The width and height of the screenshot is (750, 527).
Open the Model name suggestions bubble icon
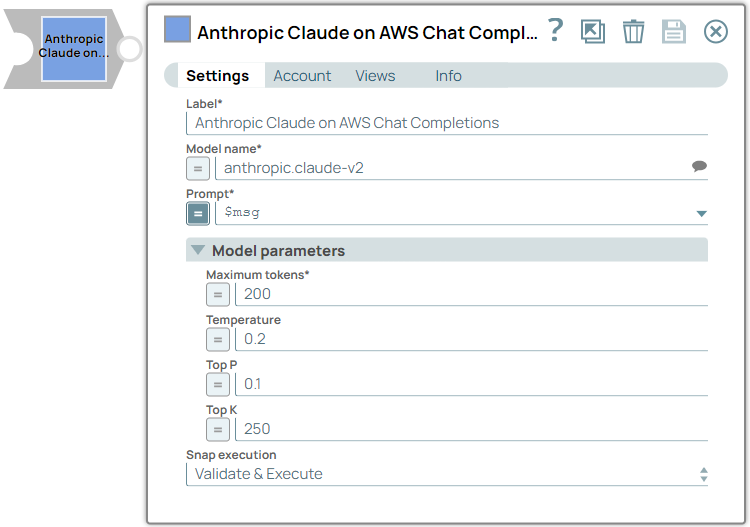pyautogui.click(x=699, y=166)
